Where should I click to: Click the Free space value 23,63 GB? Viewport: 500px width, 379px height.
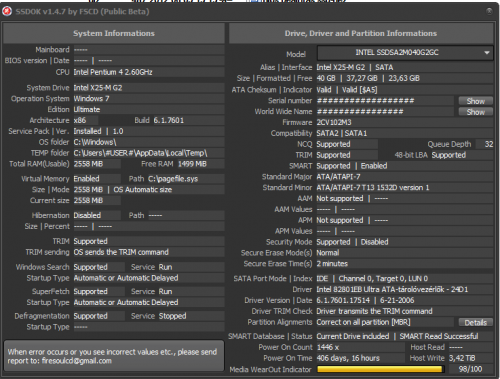tap(404, 78)
